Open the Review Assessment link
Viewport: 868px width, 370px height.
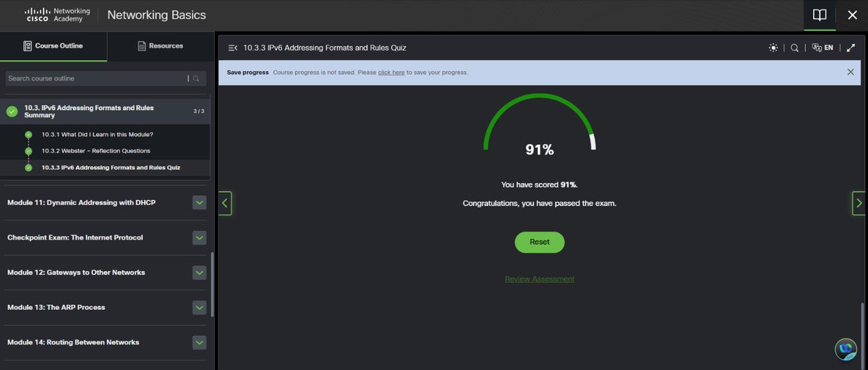(540, 279)
